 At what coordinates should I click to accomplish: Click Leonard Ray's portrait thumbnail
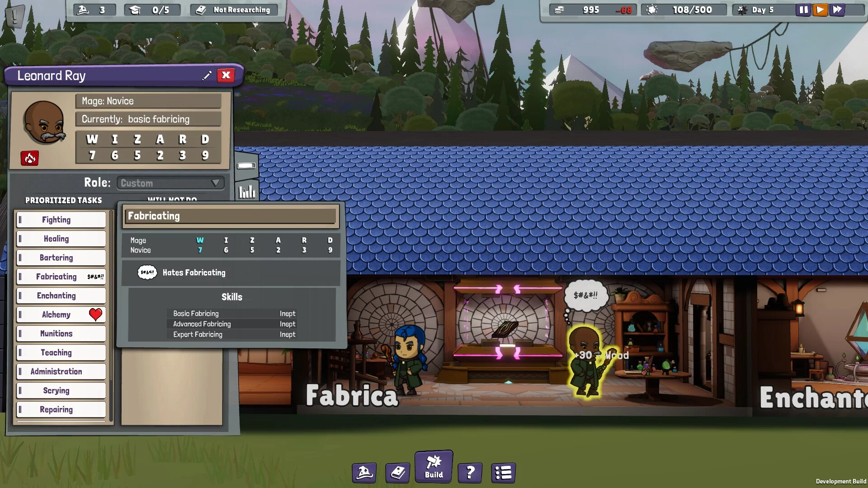[44, 123]
